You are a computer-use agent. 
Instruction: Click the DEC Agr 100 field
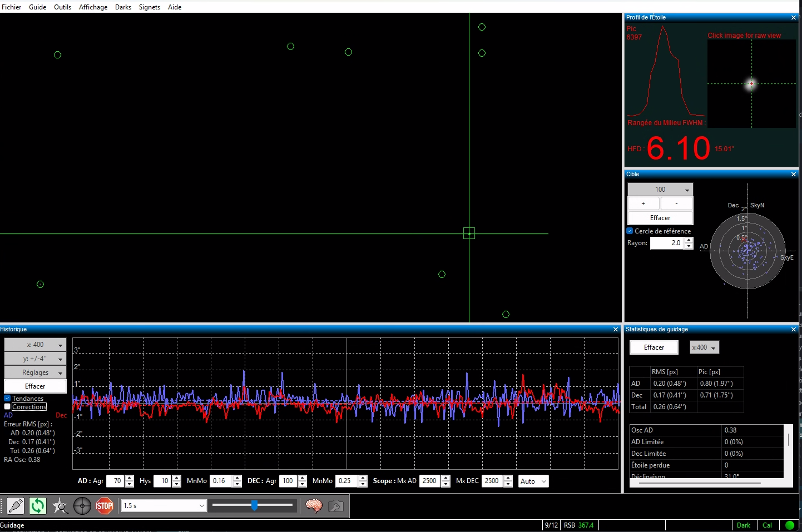pyautogui.click(x=289, y=481)
